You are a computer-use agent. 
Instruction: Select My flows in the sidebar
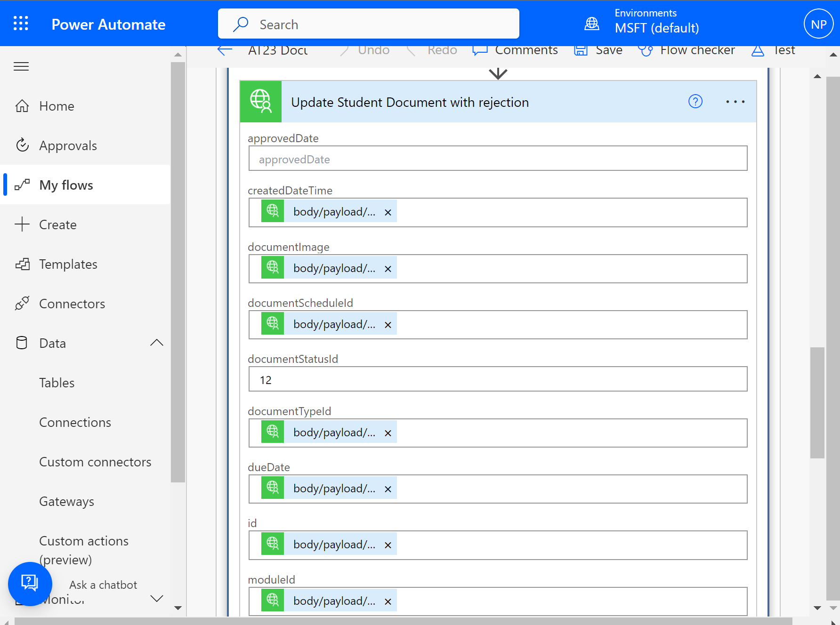click(x=85, y=184)
